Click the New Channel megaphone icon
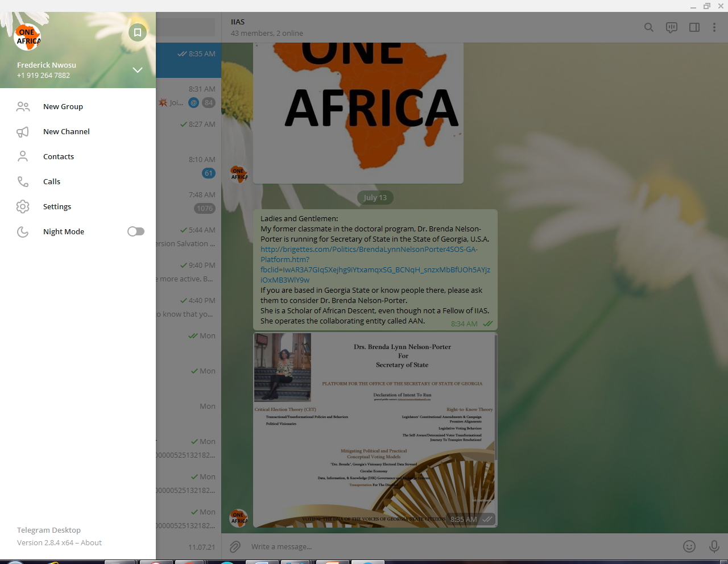This screenshot has height=564, width=728. point(23,131)
